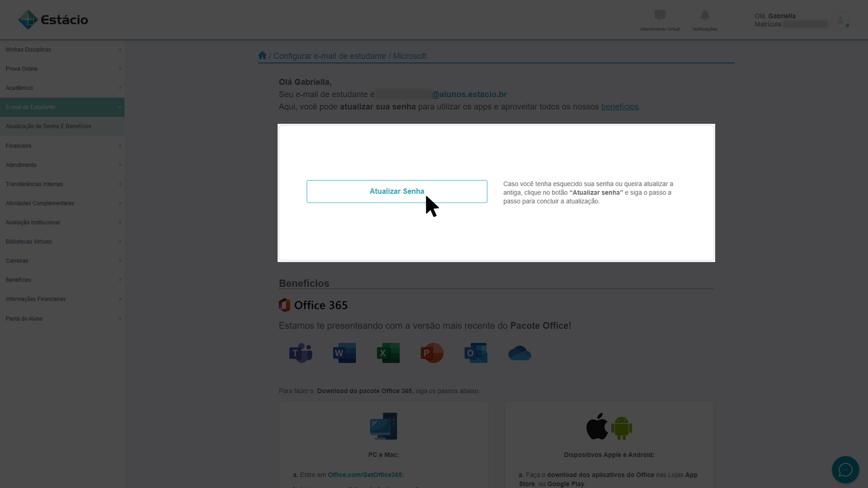The width and height of the screenshot is (868, 488).
Task: Expand Transferências Internas chevron
Action: [120, 184]
